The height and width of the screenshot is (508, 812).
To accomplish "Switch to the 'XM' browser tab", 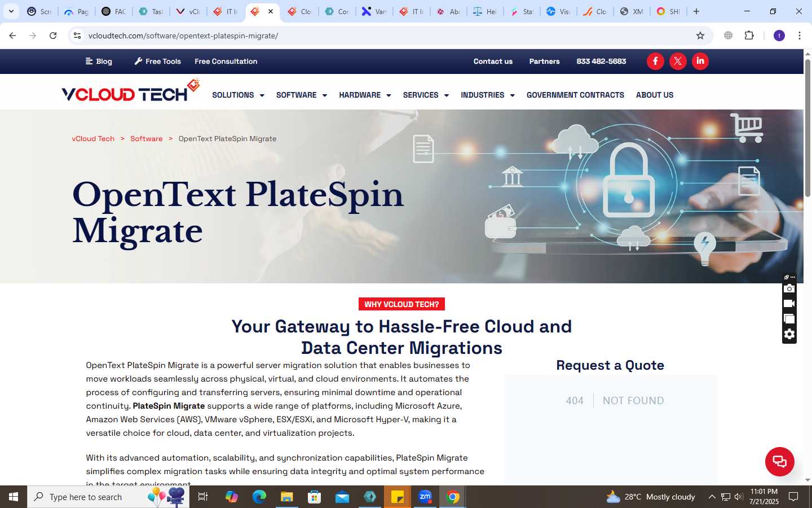I will coord(632,11).
